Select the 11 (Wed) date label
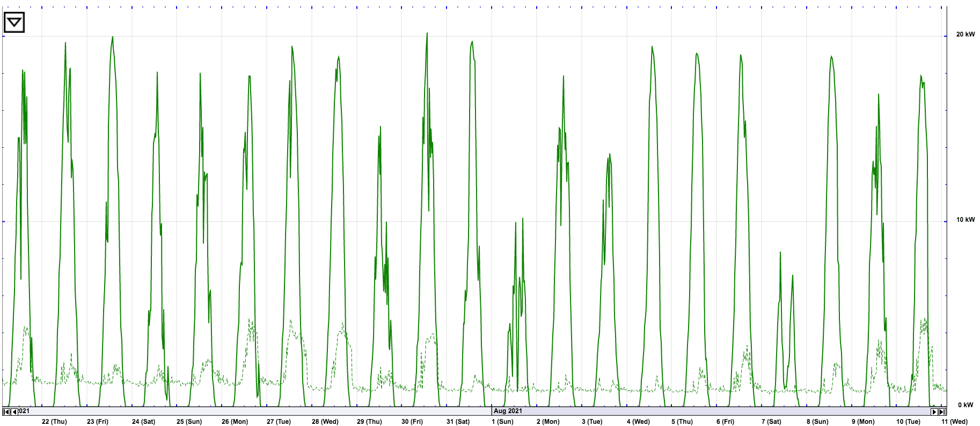Viewport: 980px width, 426px height. click(954, 422)
